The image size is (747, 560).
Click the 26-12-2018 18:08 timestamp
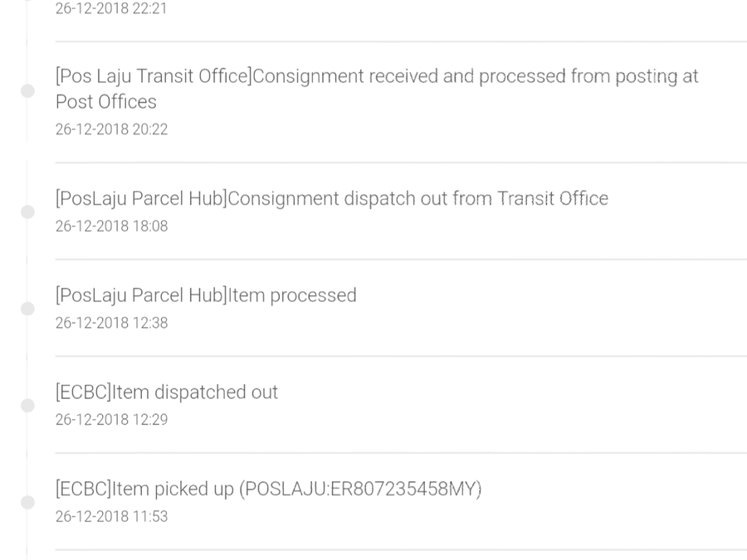click(111, 226)
